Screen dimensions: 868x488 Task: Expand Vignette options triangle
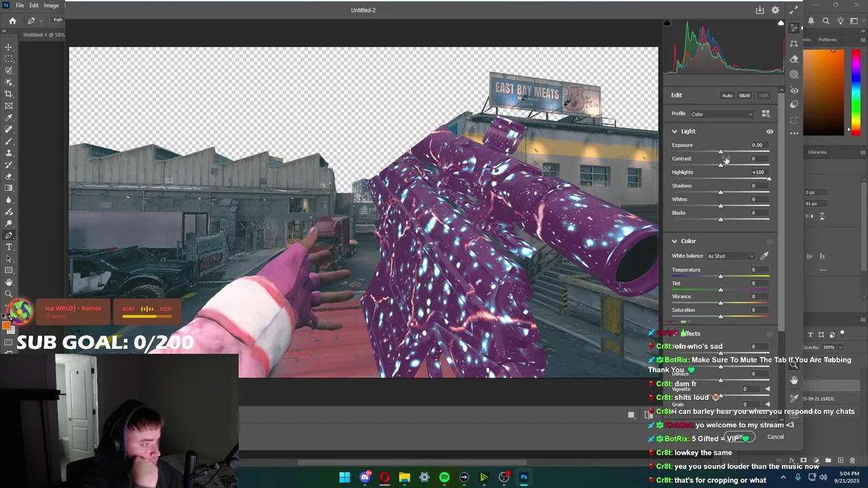tap(767, 389)
